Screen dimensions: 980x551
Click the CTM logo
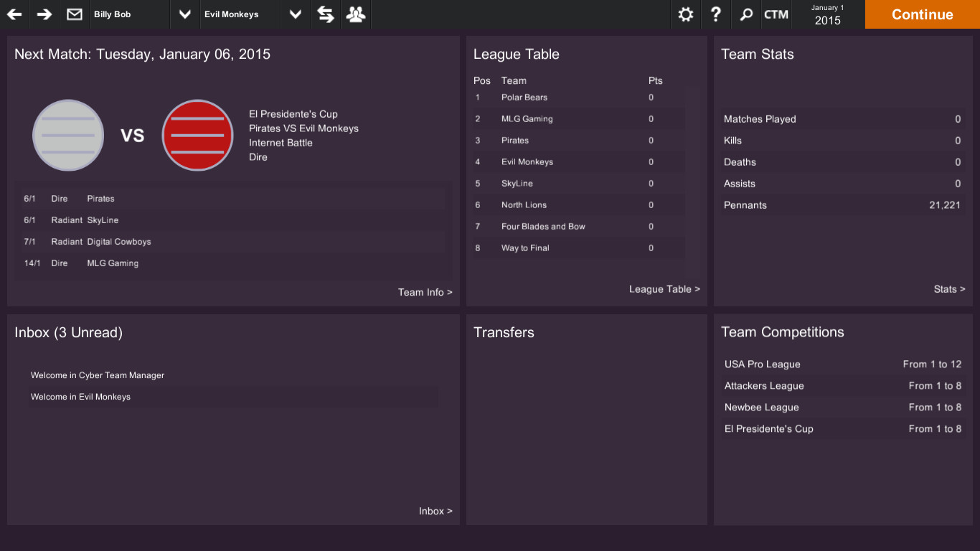point(776,14)
